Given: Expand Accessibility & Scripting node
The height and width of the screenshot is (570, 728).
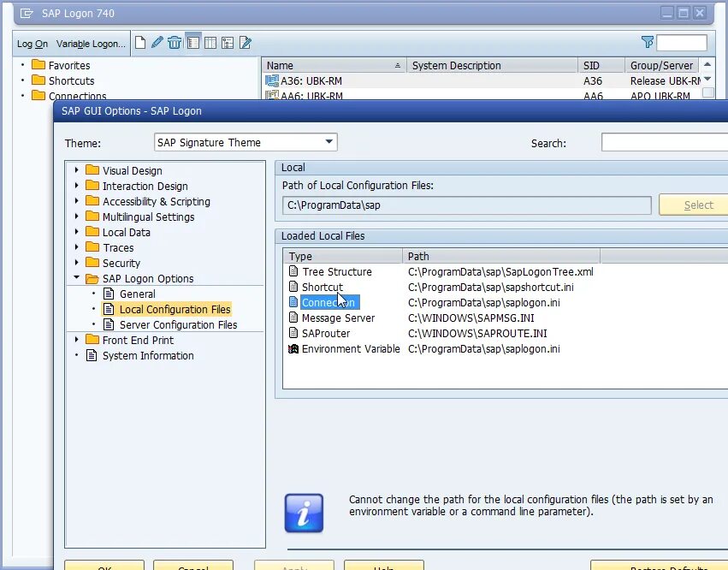Looking at the screenshot, I should pos(77,200).
